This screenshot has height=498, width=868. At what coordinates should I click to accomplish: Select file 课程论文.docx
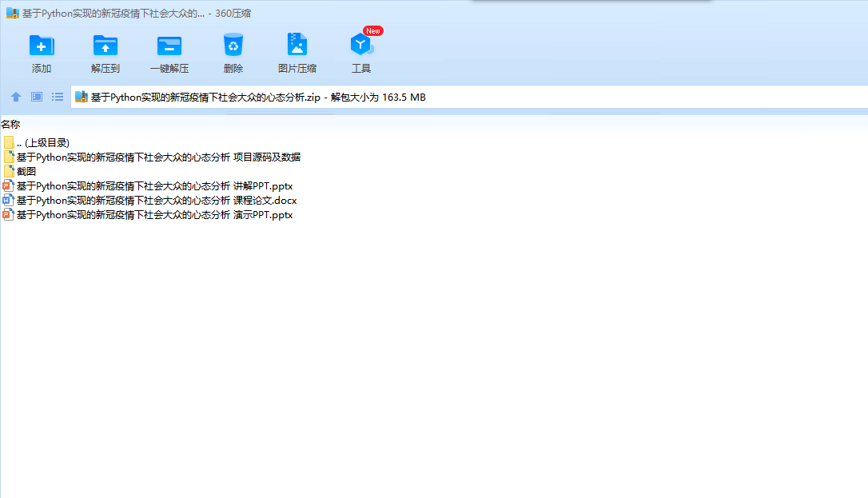pos(157,201)
